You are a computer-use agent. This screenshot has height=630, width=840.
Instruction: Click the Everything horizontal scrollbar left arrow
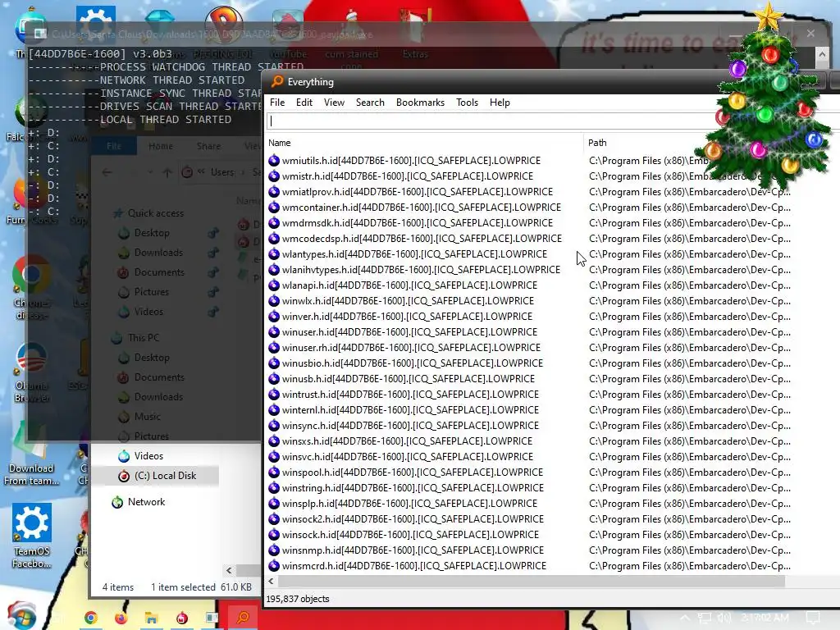(x=271, y=581)
